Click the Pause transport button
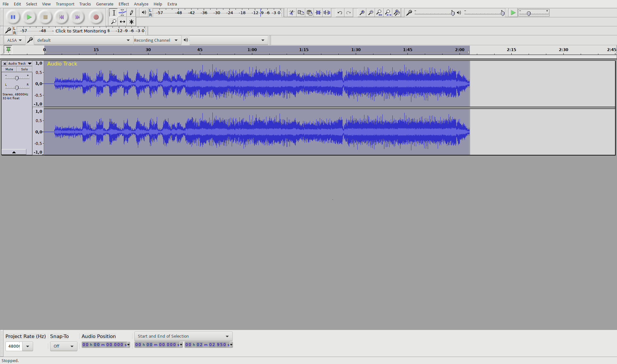 pyautogui.click(x=13, y=17)
